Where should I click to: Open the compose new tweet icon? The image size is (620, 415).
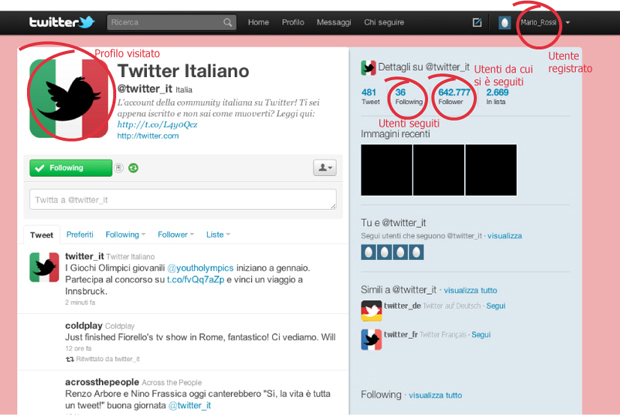477,23
